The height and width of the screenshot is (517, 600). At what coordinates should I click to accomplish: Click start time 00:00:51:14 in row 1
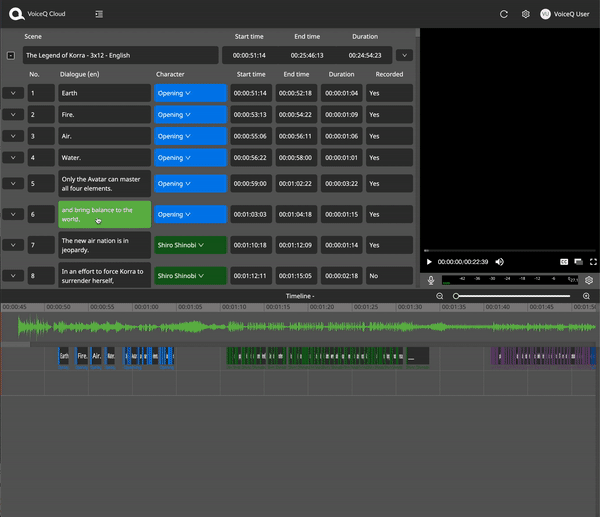(x=251, y=93)
